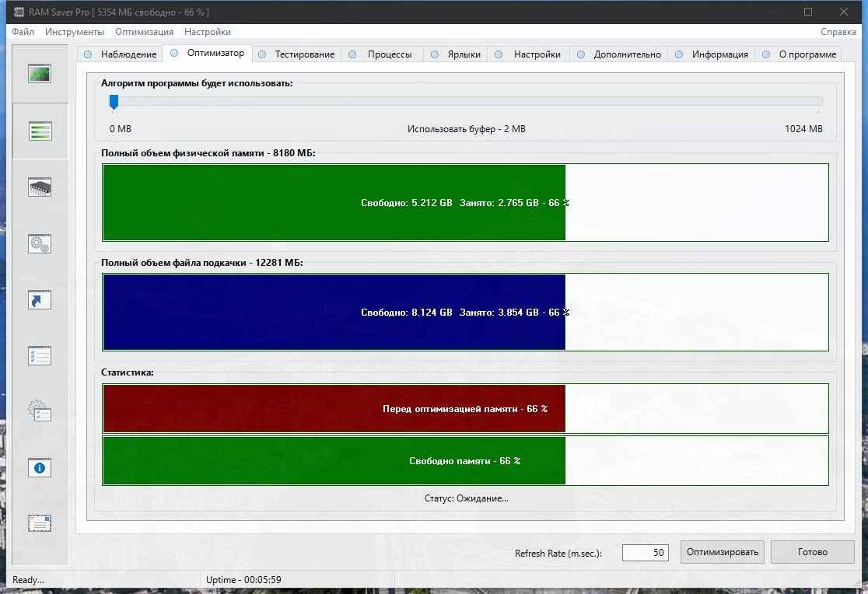This screenshot has height=594, width=868.
Task: Select the Настройки tab radio
Action: [499, 54]
